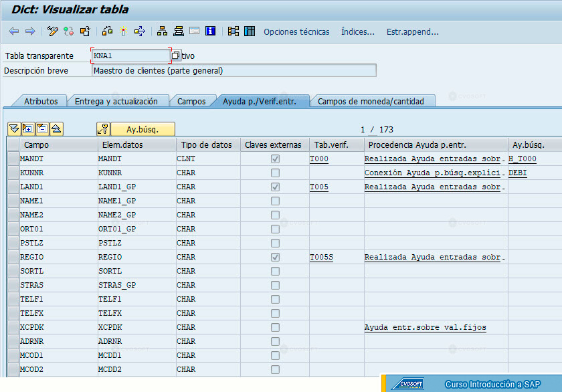Click the Ay.búsq. yellow button

click(x=143, y=129)
